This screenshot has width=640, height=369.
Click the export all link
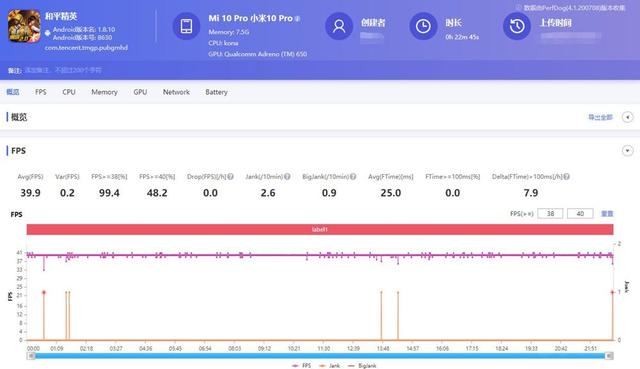pos(600,117)
